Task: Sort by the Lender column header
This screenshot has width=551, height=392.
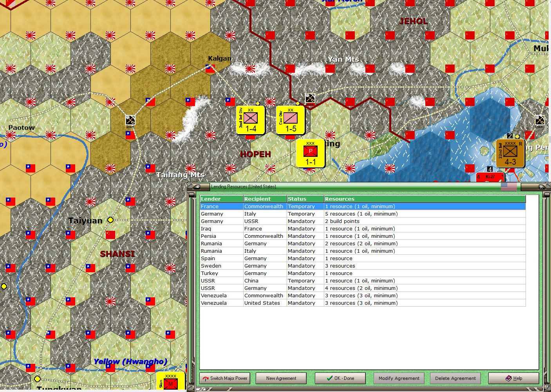Action: click(x=222, y=199)
